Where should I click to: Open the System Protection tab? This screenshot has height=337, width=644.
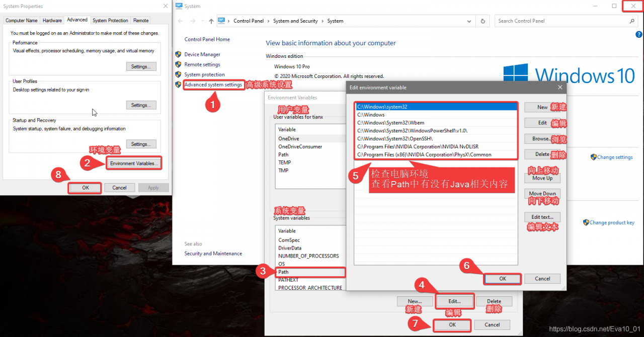(110, 21)
